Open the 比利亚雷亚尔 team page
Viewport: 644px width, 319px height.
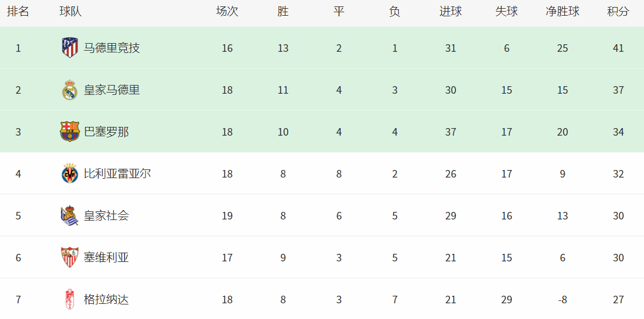(117, 174)
